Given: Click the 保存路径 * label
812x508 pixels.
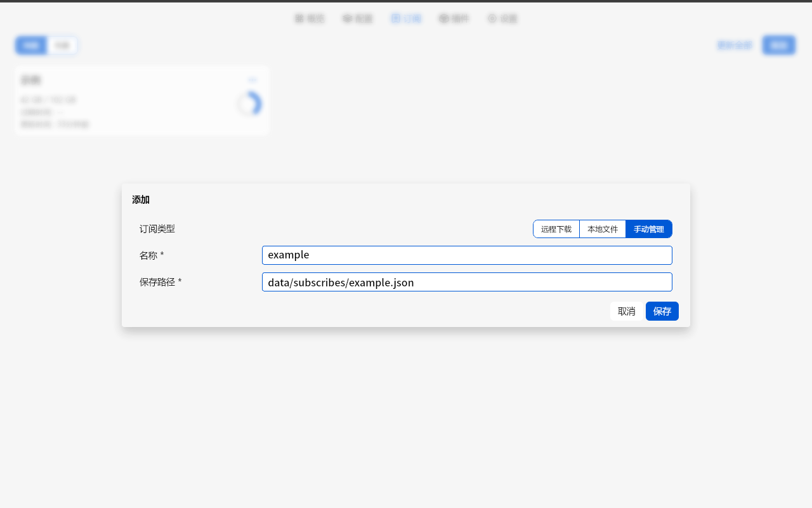Looking at the screenshot, I should (x=160, y=282).
